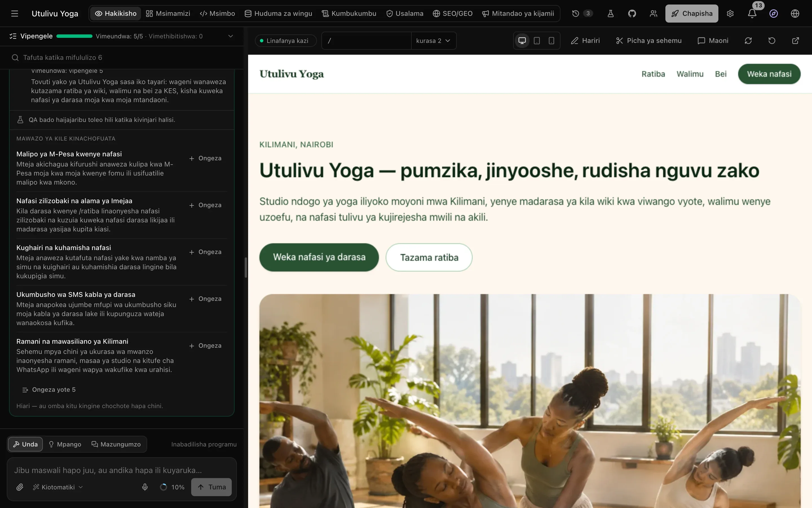812x508 pixels.
Task: Open preview in new window icon
Action: click(x=795, y=41)
